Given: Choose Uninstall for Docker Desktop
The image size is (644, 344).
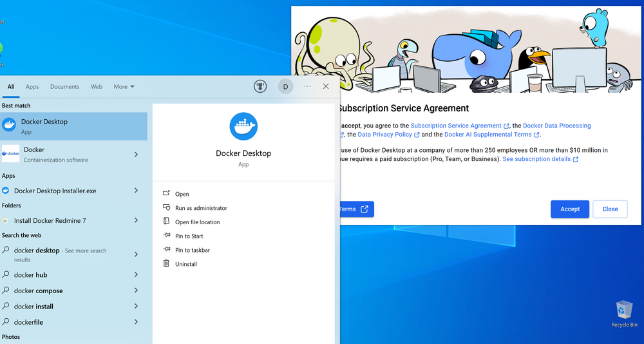Looking at the screenshot, I should 186,264.
